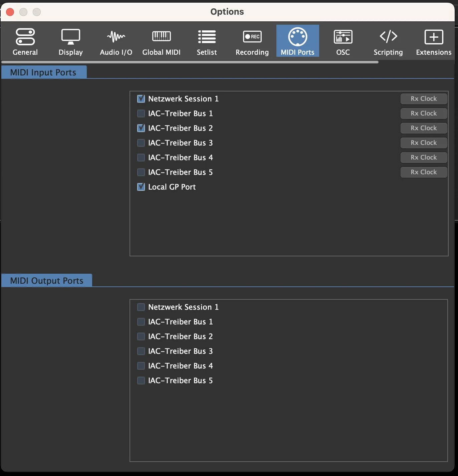The image size is (458, 476).
Task: Open the MIDI Ports settings page
Action: click(x=297, y=41)
